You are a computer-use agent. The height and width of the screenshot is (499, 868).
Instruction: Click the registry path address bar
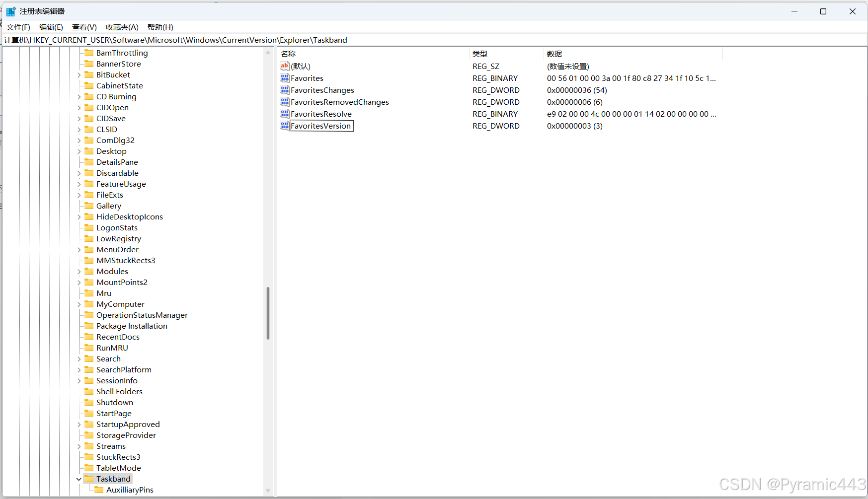pyautogui.click(x=434, y=40)
